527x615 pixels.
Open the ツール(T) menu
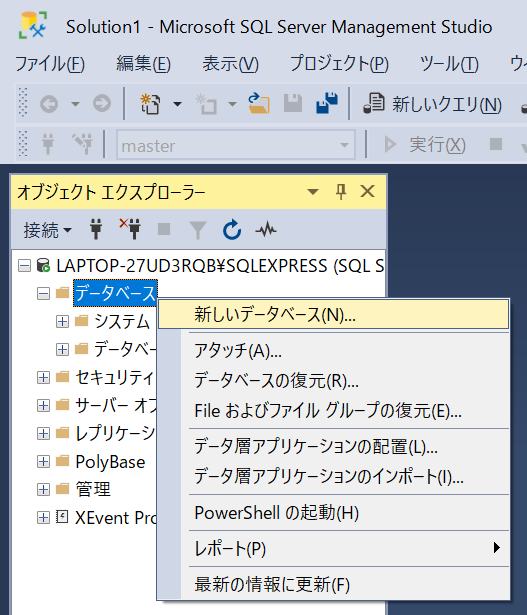(449, 64)
